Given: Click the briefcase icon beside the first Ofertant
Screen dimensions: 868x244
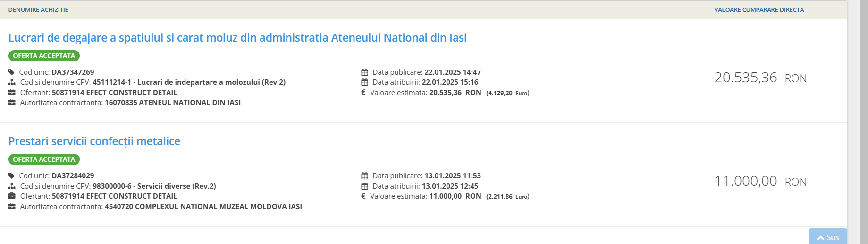Looking at the screenshot, I should pos(12,92).
